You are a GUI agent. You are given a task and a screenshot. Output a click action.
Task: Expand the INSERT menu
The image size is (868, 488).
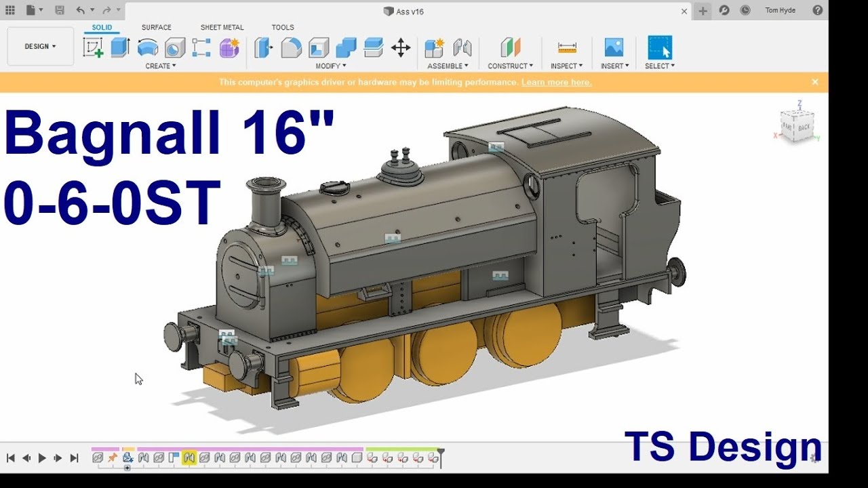(x=614, y=66)
